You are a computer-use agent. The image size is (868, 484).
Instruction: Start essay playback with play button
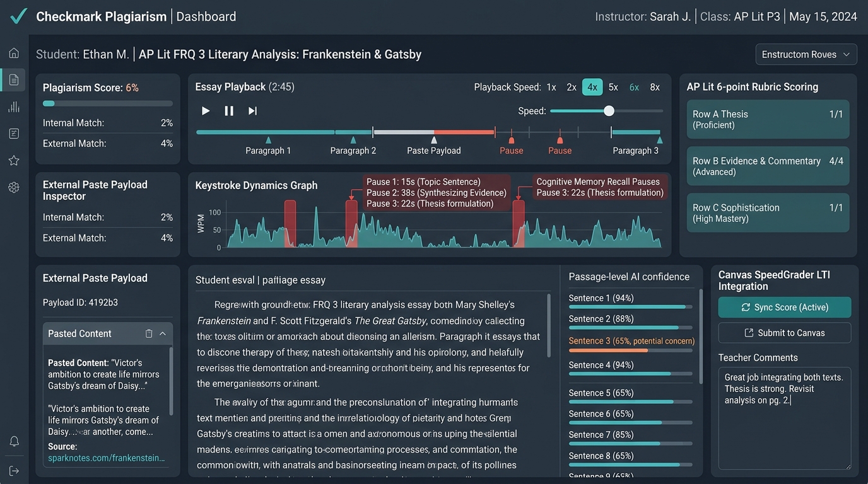pyautogui.click(x=206, y=111)
